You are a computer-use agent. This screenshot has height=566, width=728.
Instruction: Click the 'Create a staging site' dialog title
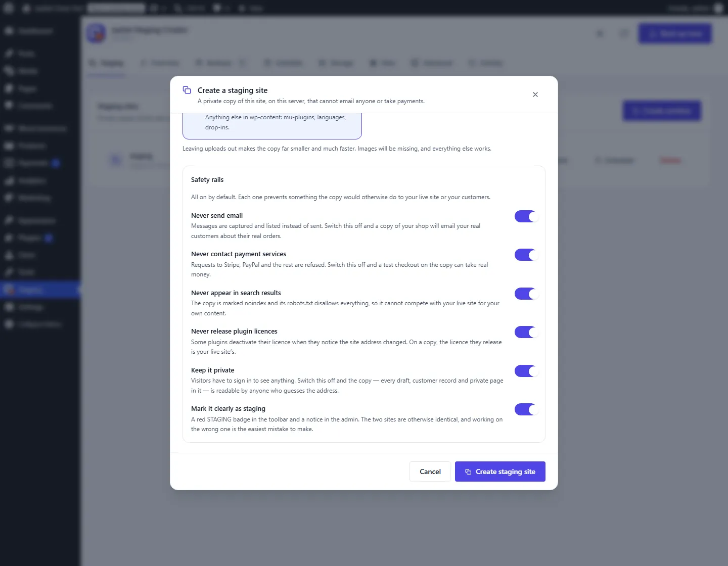click(x=233, y=90)
